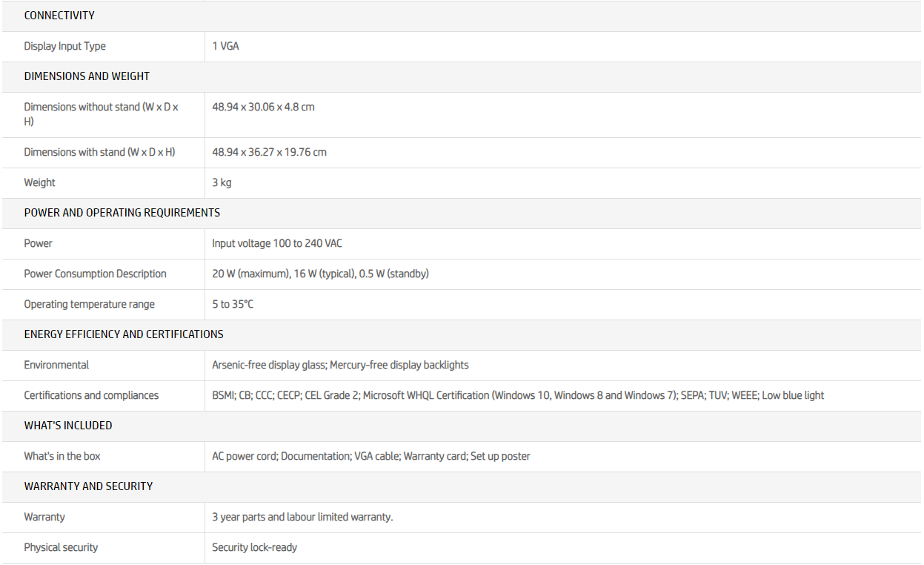Click the POWER AND OPERATING REQUIREMENTS header
Screen dimensions: 924x565
pyautogui.click(x=122, y=213)
